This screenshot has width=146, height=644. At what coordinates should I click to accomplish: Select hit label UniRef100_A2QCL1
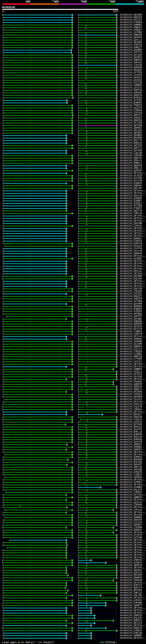131,371
